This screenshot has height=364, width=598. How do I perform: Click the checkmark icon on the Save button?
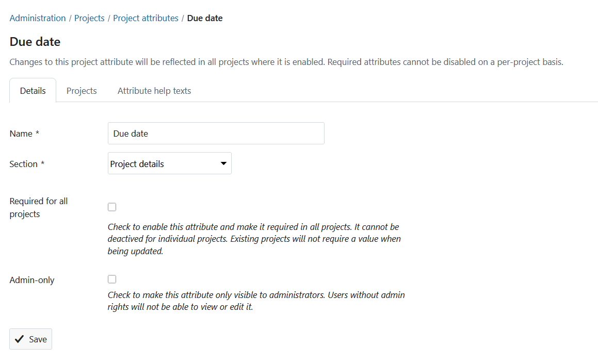19,339
